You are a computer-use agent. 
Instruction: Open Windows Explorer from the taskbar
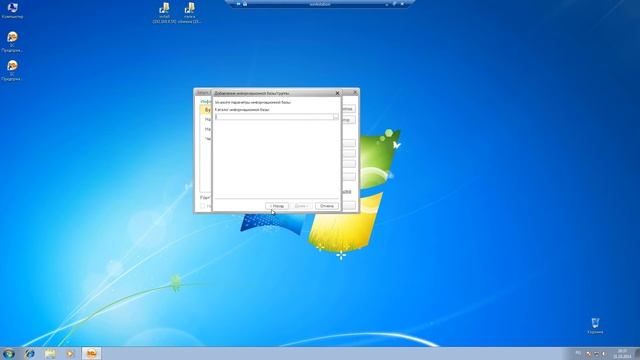50,353
